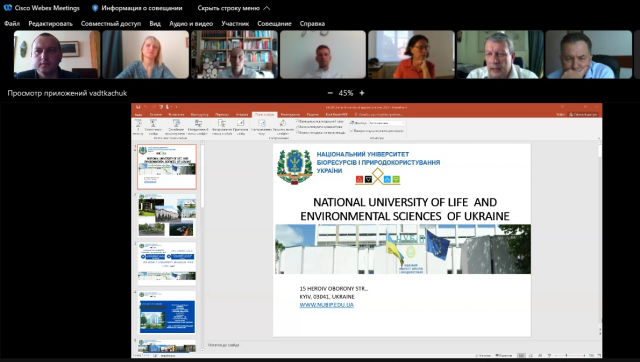The height and width of the screenshot is (362, 640).
Task: Open the WWW.NUBIP.EDU.UA link on the slide
Action: [327, 305]
